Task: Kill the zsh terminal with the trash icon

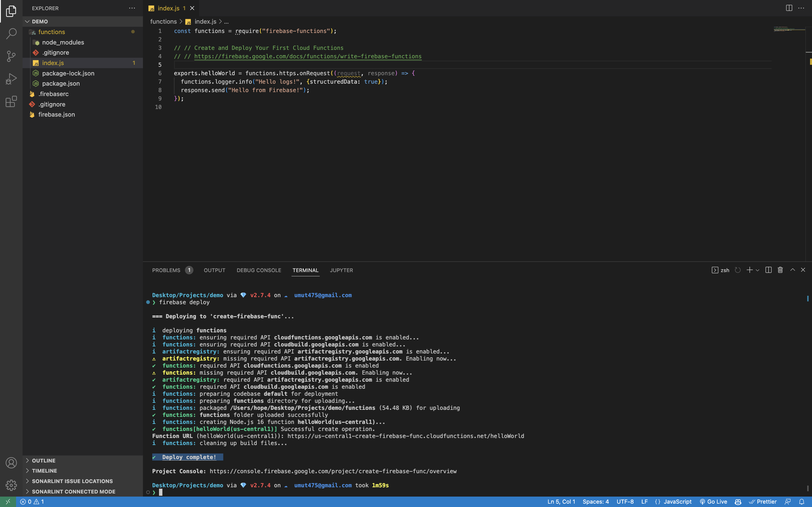Action: tap(780, 270)
